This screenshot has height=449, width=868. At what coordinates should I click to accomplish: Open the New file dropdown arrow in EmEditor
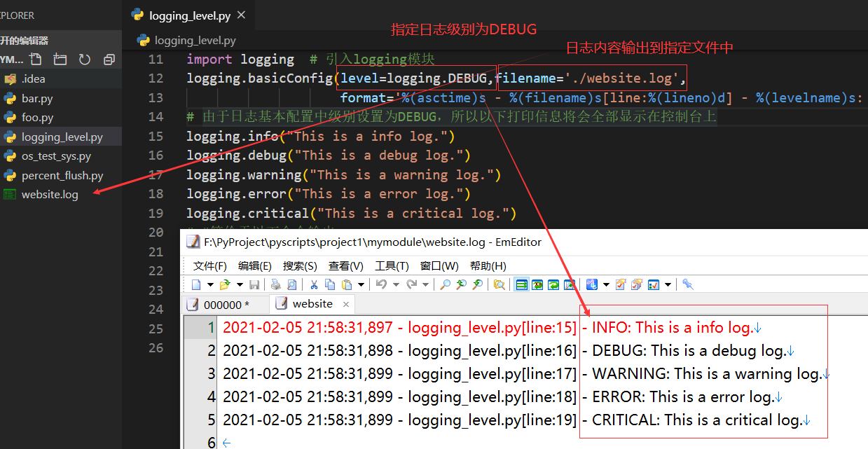pyautogui.click(x=210, y=284)
